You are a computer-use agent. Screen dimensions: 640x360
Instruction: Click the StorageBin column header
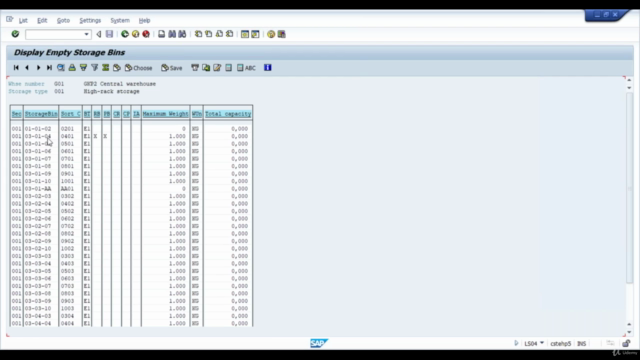click(41, 114)
